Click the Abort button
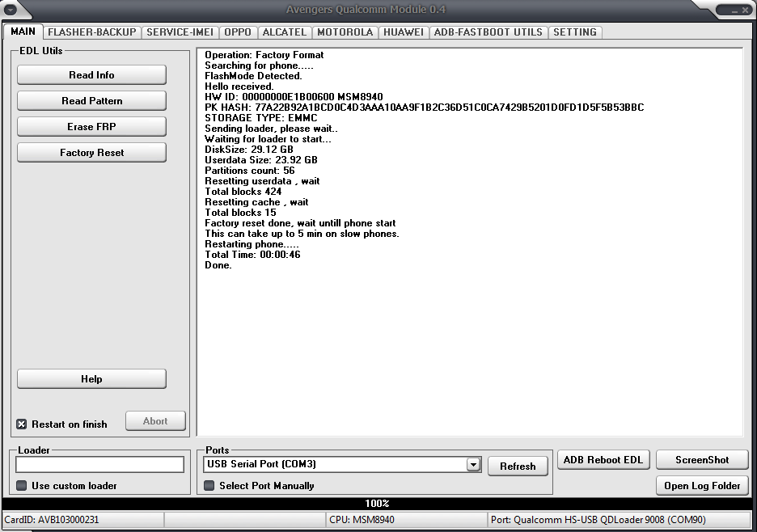Screen dimensions: 757x532 [155, 421]
